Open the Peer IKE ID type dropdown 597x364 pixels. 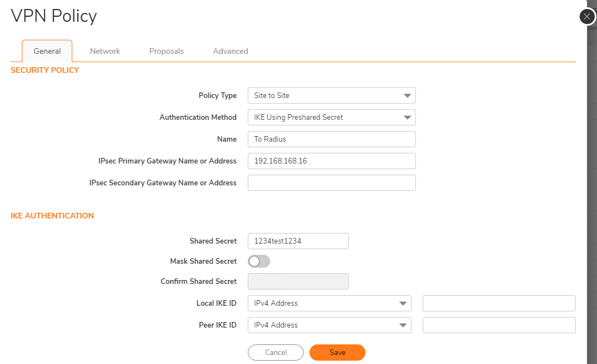[x=329, y=325]
